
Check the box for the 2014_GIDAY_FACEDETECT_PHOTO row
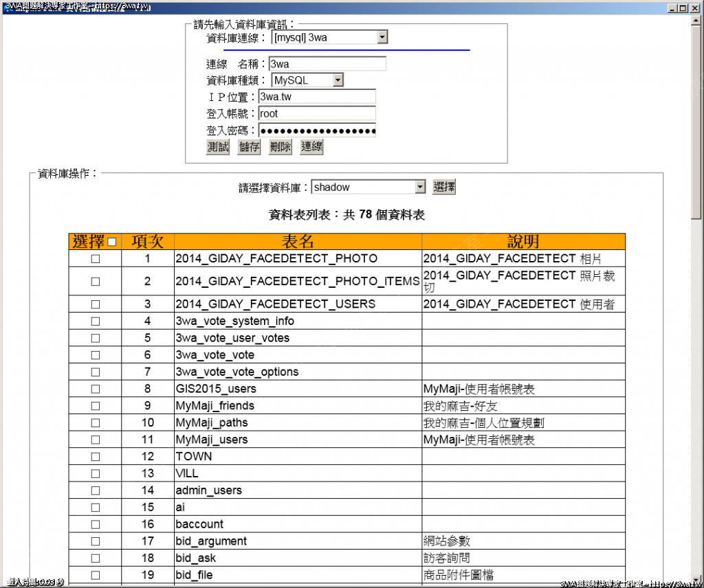pos(96,259)
